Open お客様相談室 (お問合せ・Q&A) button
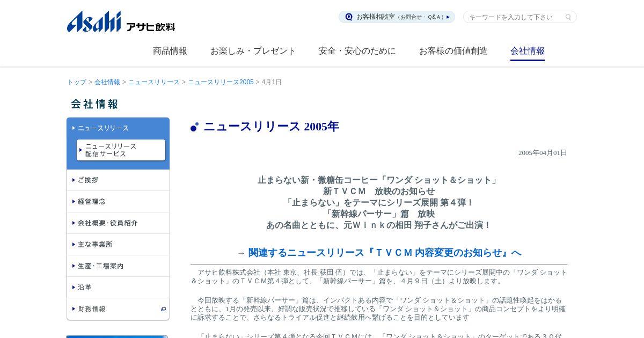Screen dimensions: 644x338 [x=397, y=17]
